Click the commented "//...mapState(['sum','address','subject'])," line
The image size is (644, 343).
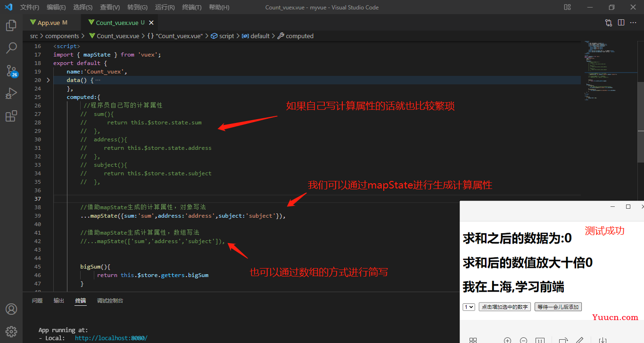pyautogui.click(x=153, y=241)
